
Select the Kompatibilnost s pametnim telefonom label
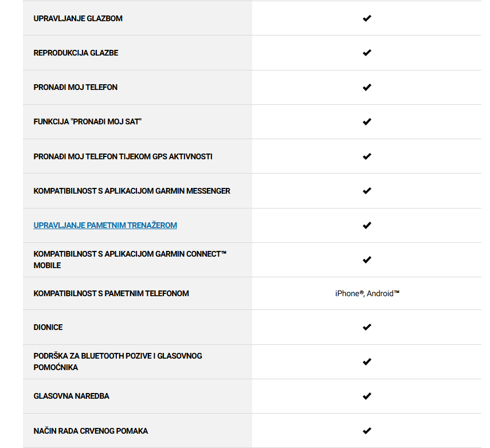point(111,293)
